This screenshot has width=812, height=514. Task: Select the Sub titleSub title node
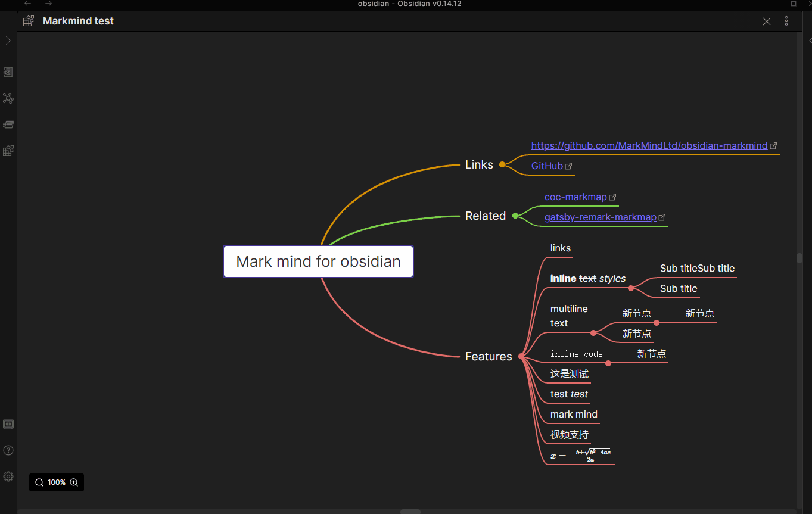698,268
